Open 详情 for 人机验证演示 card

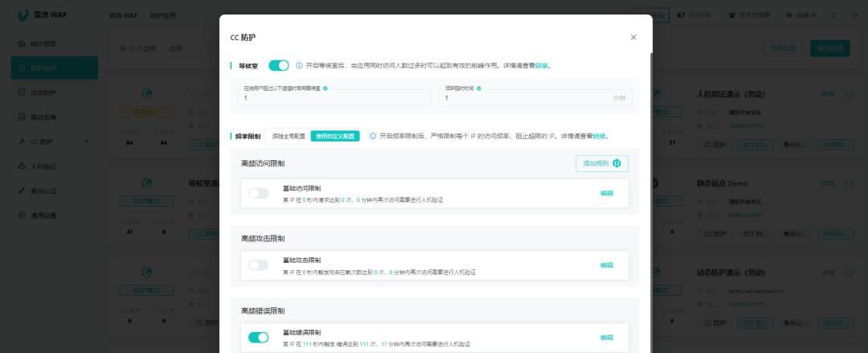tap(828, 94)
